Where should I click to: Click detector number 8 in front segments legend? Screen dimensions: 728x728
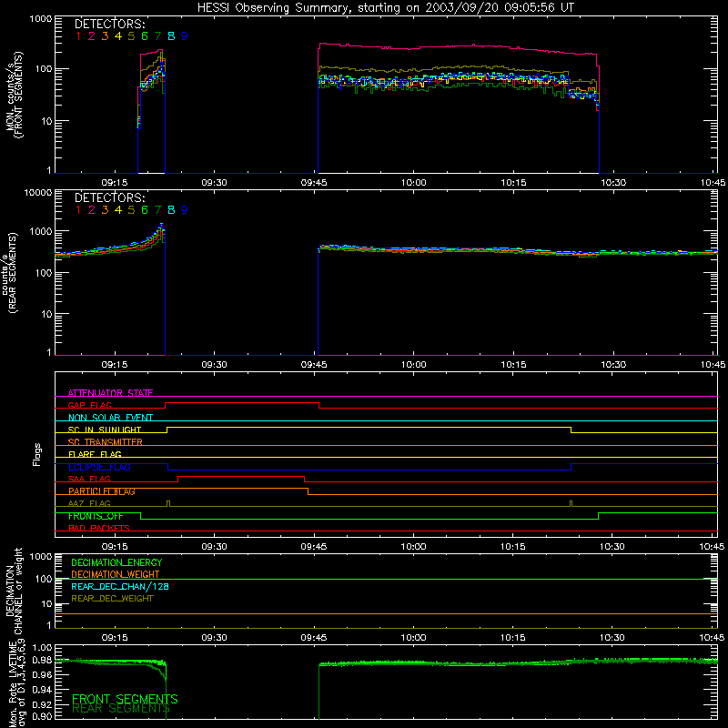(x=171, y=36)
